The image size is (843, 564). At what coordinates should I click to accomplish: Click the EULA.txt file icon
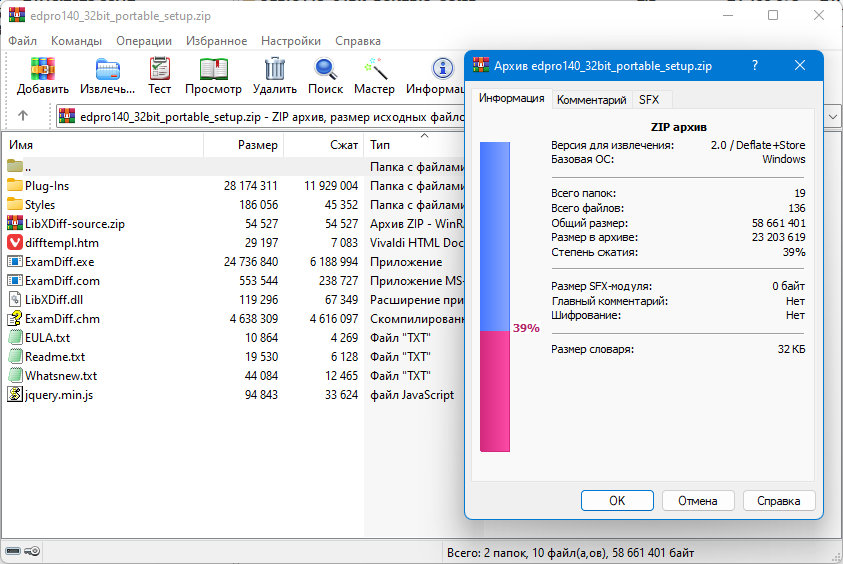[15, 338]
